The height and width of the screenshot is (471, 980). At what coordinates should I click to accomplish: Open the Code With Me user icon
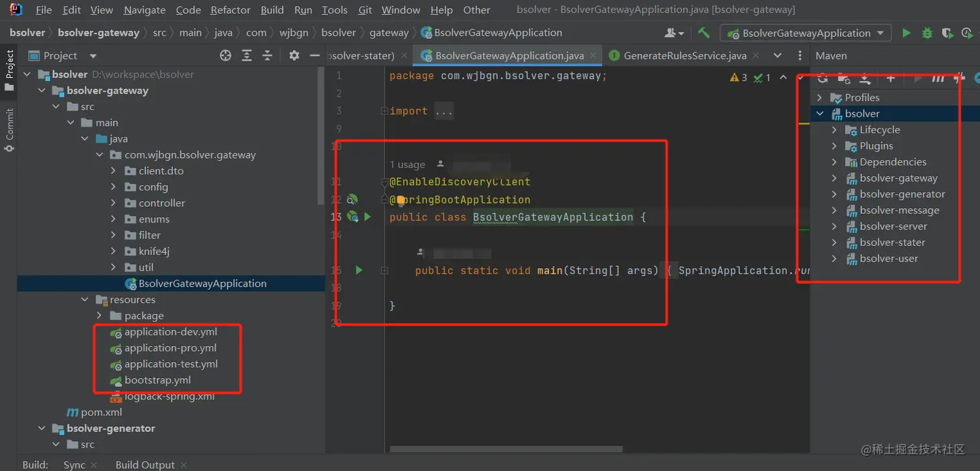pos(673,32)
